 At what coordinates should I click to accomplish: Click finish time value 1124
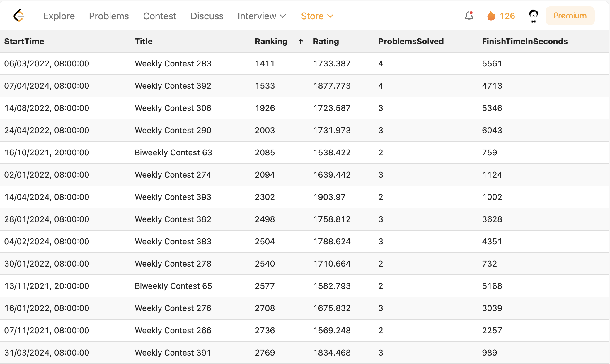tap(492, 175)
